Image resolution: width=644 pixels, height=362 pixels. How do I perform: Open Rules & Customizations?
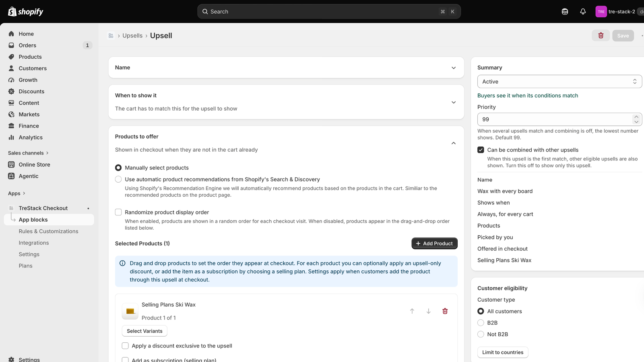pos(49,231)
